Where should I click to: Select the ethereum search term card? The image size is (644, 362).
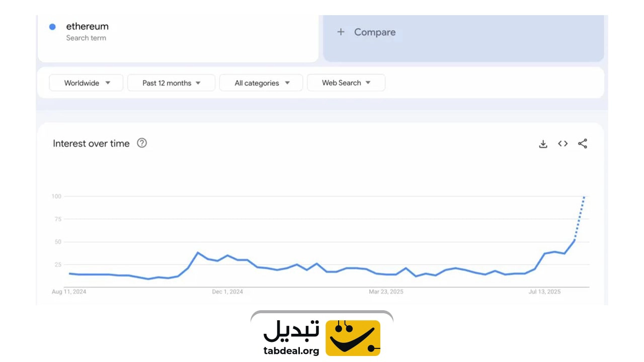tap(87, 26)
